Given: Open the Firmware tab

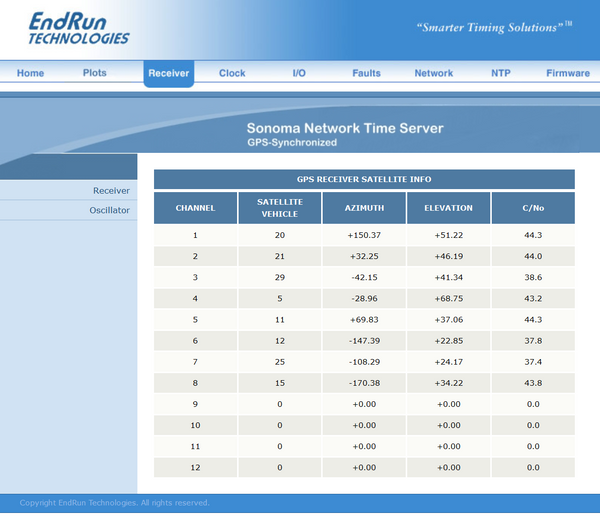Looking at the screenshot, I should pyautogui.click(x=568, y=73).
